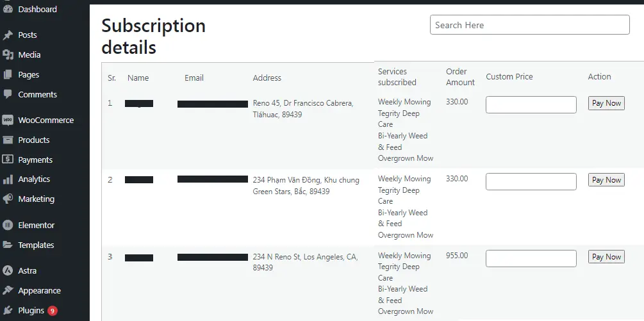This screenshot has height=321, width=644.
Task: Focus the Search Here input field
Action: 530,25
